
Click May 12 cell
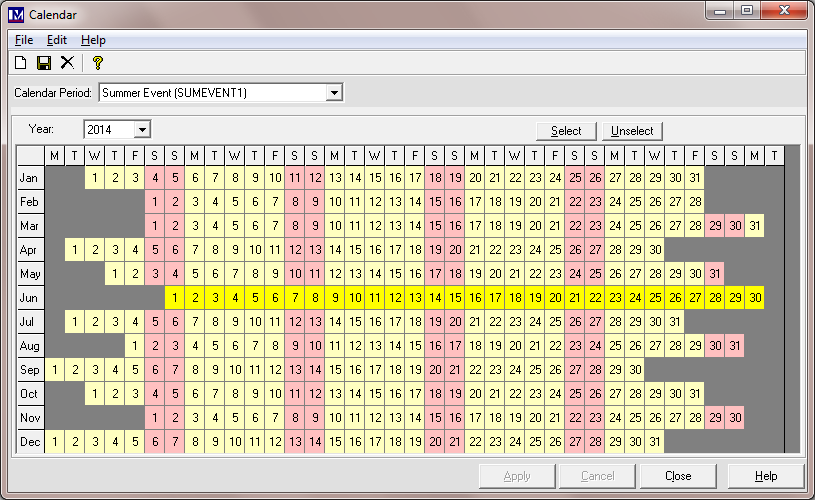tap(335, 273)
